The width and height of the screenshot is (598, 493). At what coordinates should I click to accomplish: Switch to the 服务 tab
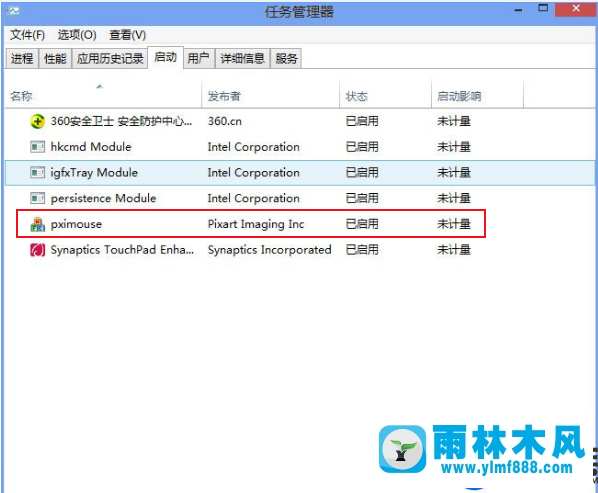pyautogui.click(x=286, y=59)
